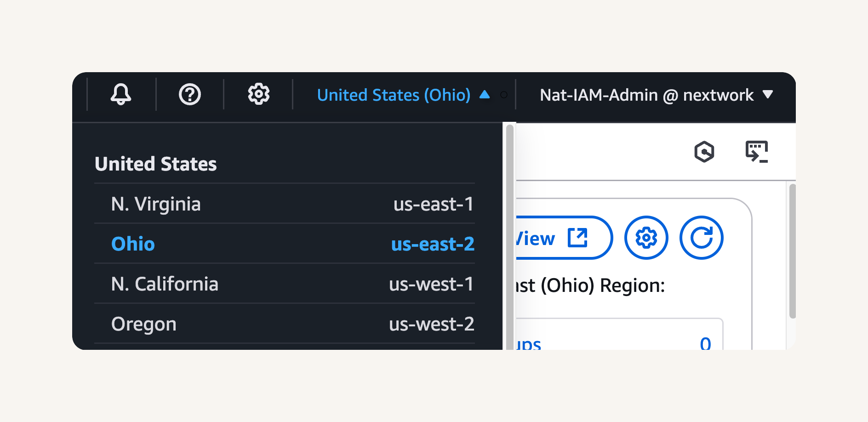Collapse the United States (Ohio) region selector

pyautogui.click(x=403, y=95)
